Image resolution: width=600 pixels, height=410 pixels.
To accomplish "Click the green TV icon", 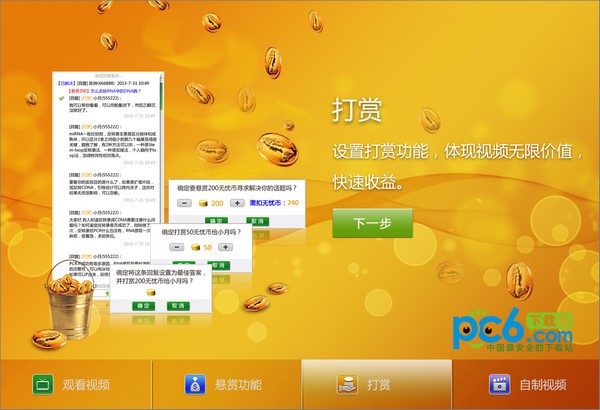I will pyautogui.click(x=43, y=384).
